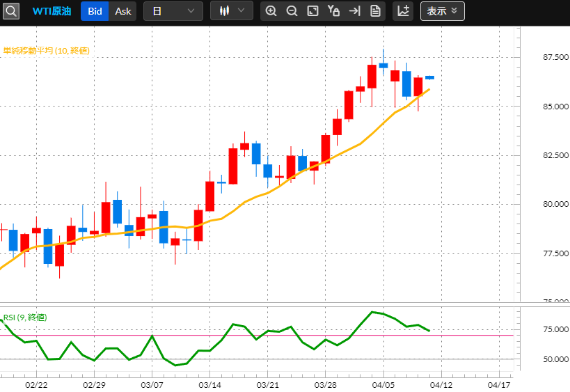Open the symbol search magnifier icon
570x392 pixels.
[x=11, y=11]
